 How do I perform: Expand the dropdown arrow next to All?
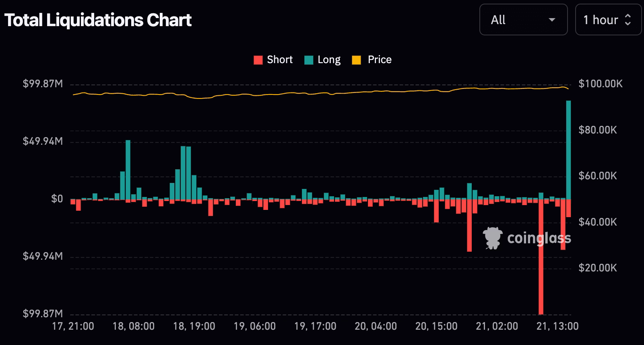click(552, 20)
